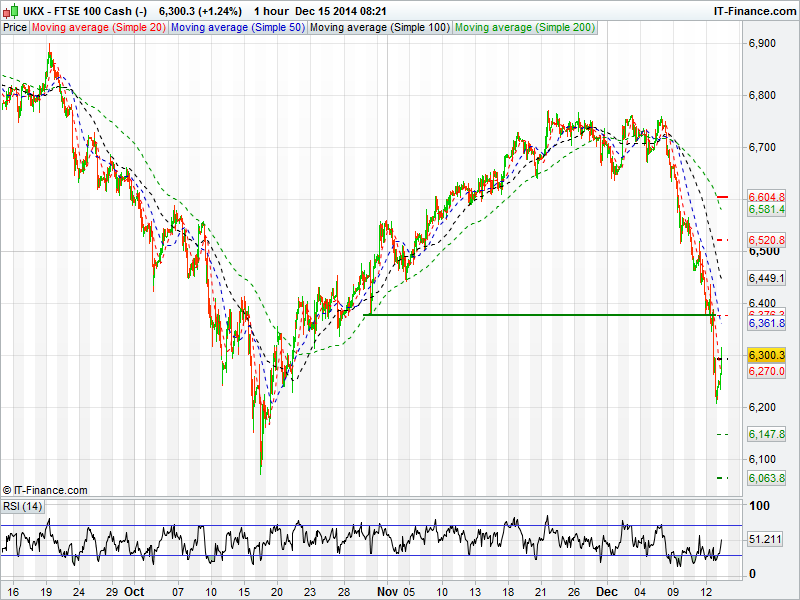Click the green 6,147.8 price level tag
Screen dimensions: 800x600
[767, 434]
